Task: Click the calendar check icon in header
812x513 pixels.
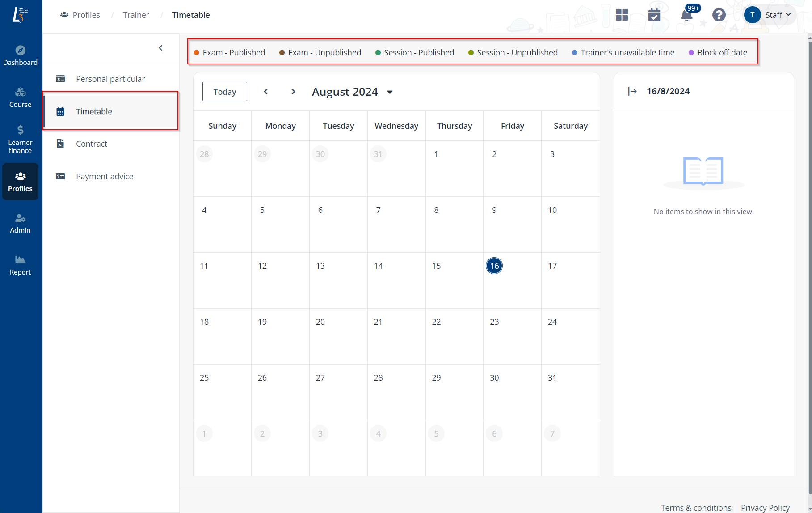Action: point(654,15)
